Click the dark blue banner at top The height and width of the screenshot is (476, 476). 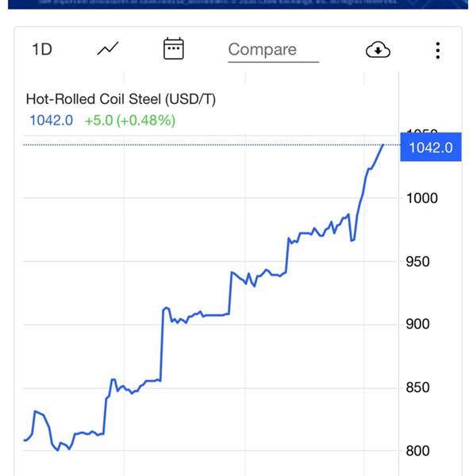point(238,4)
